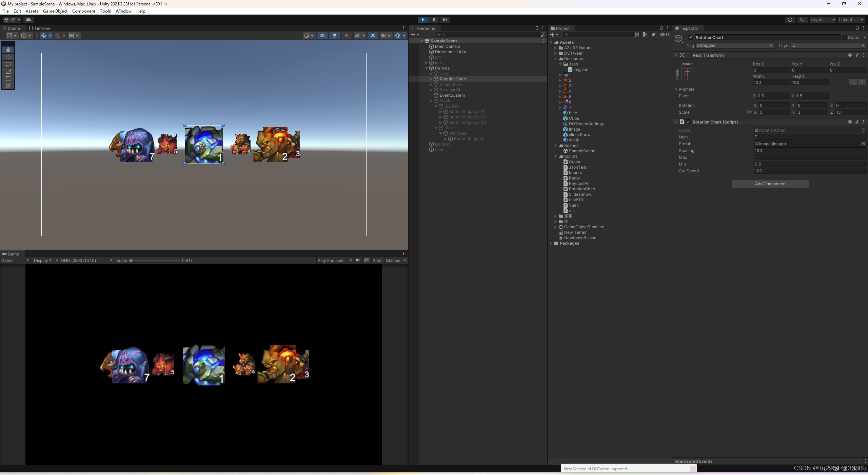The width and height of the screenshot is (868, 475).
Task: Enable the Static checkbox
Action: point(844,38)
